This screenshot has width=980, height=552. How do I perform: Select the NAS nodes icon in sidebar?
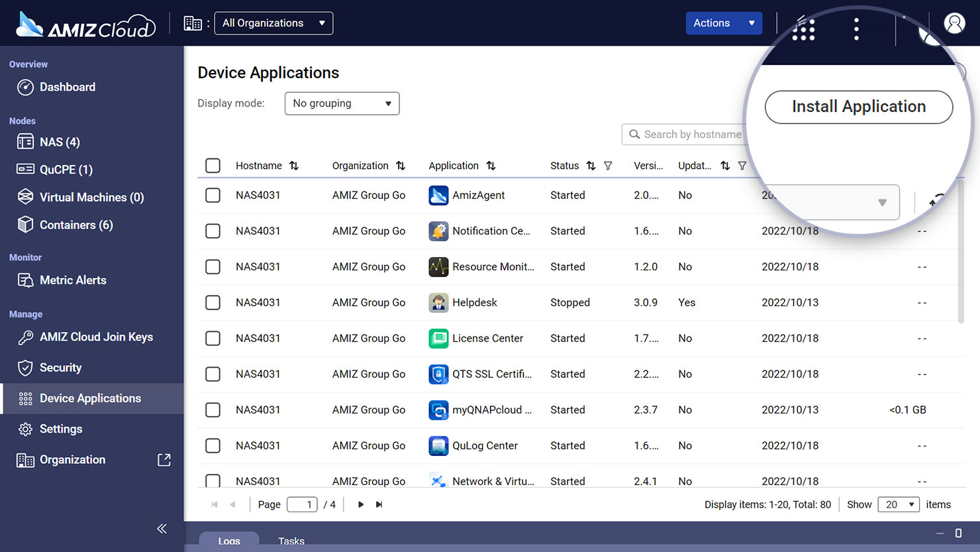point(25,141)
